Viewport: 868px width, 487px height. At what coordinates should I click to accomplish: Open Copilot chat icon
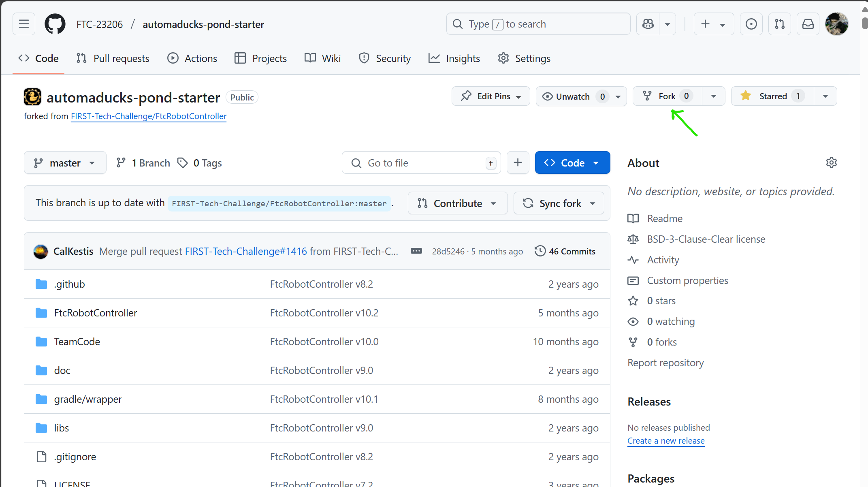click(x=648, y=24)
